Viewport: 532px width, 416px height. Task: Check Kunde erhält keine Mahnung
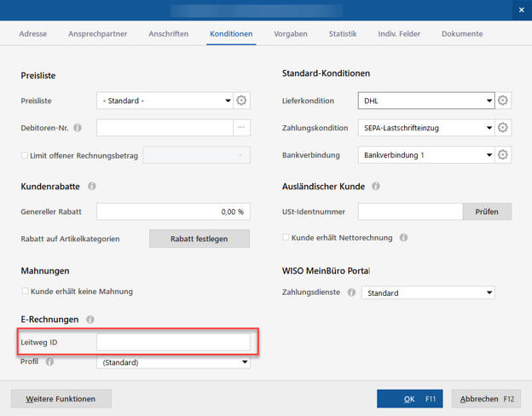click(x=25, y=292)
